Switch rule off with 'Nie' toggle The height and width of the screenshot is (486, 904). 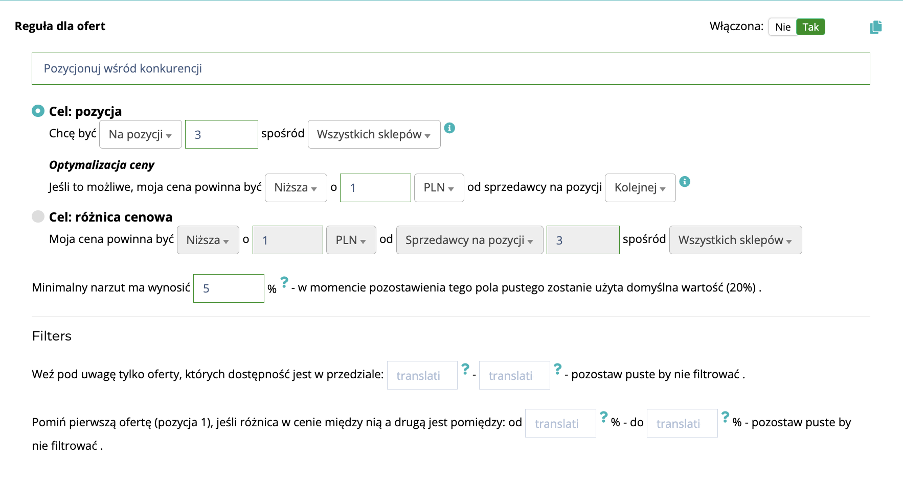pyautogui.click(x=782, y=27)
